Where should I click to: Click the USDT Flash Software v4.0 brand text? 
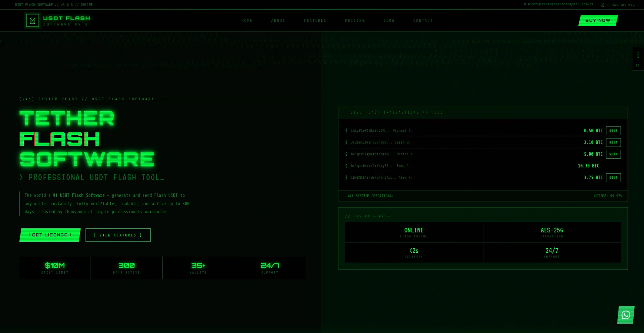coord(66,21)
